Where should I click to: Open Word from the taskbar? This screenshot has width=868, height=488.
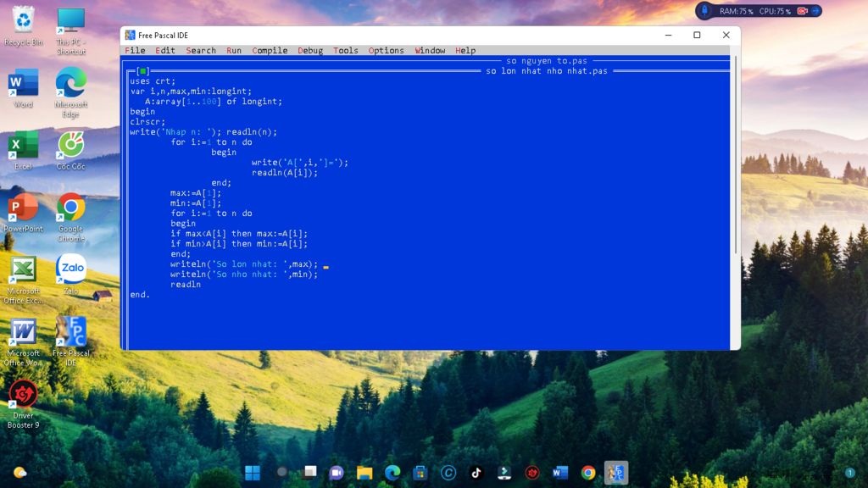560,473
